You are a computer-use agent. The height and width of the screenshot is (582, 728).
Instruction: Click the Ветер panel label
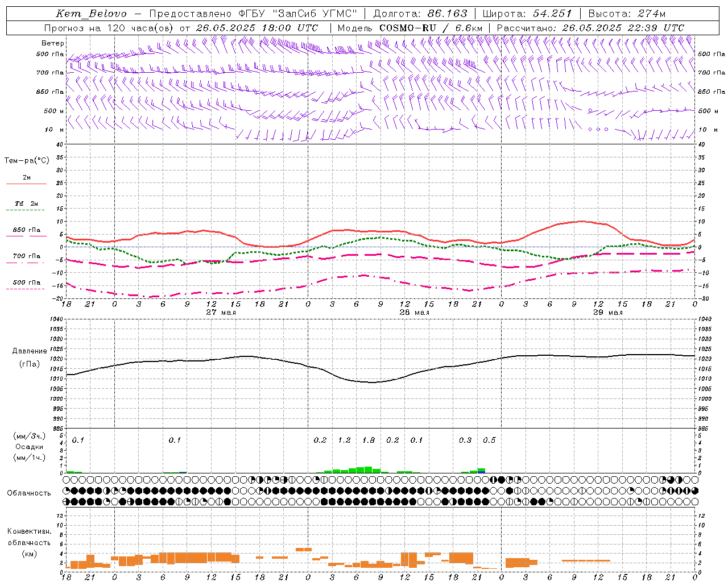tap(53, 43)
